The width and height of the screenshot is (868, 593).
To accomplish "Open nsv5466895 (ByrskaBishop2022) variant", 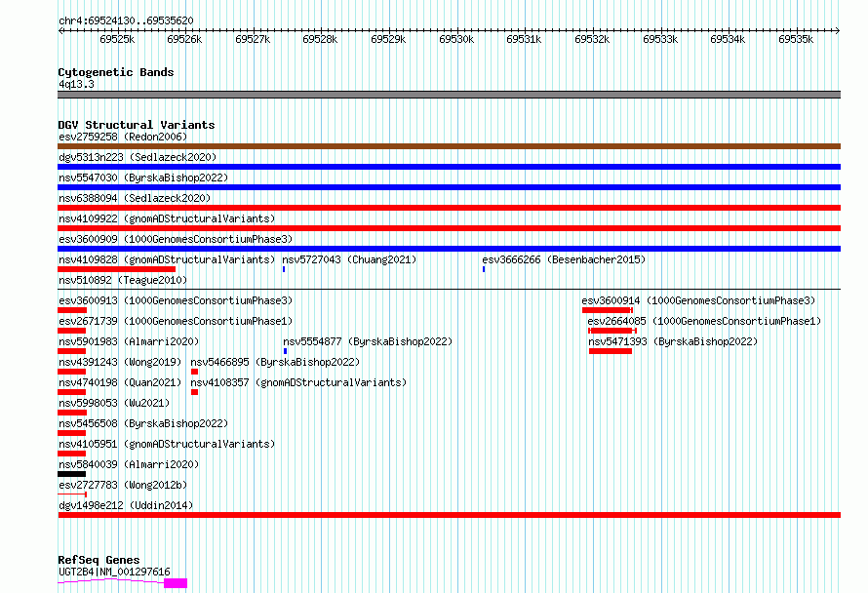I will 275,362.
